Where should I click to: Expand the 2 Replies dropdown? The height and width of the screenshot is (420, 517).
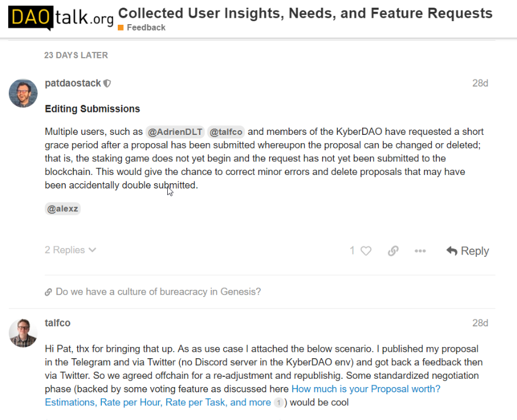coord(70,250)
